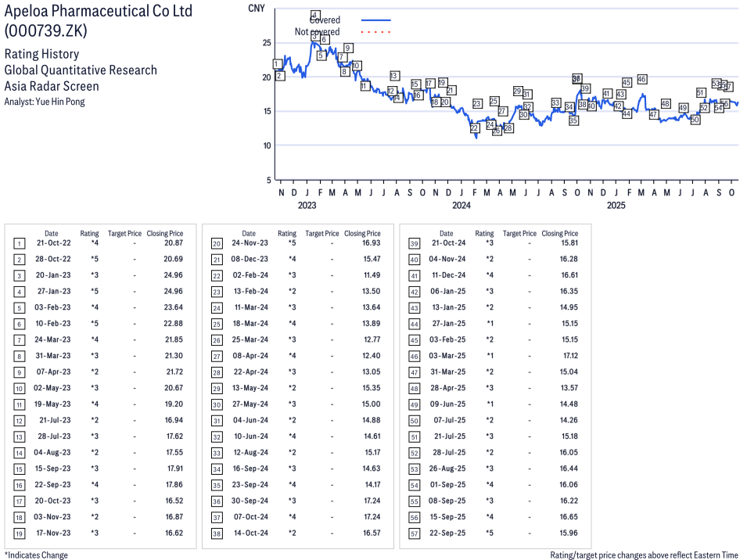Select chart marker 1 at chart start
This screenshot has height=560, width=747.
pyautogui.click(x=277, y=64)
